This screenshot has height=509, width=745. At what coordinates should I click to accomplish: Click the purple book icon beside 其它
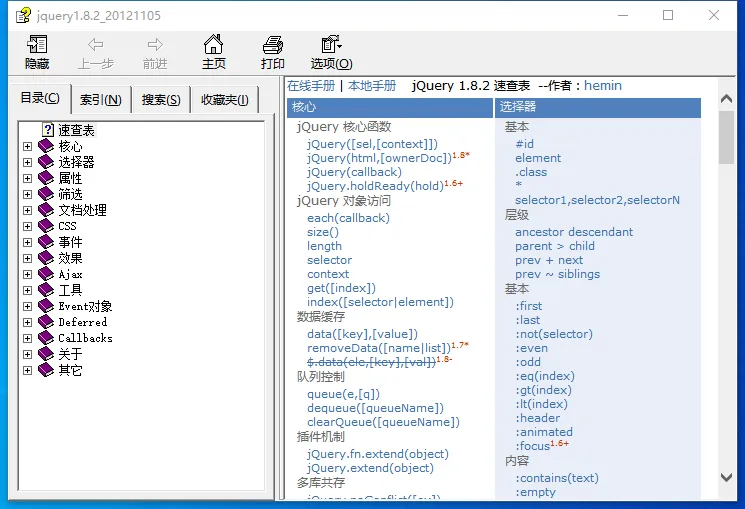(x=46, y=370)
